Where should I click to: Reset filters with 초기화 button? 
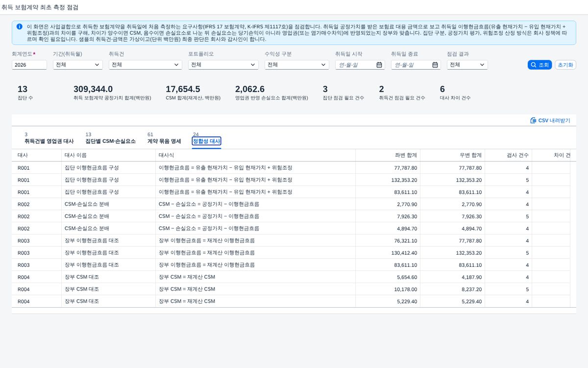point(565,65)
